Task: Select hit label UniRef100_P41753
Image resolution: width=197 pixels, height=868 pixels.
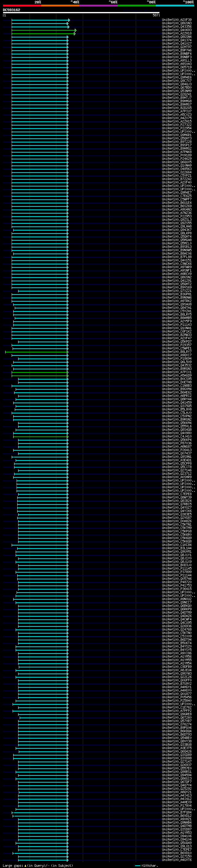Action: tap(177, 585)
